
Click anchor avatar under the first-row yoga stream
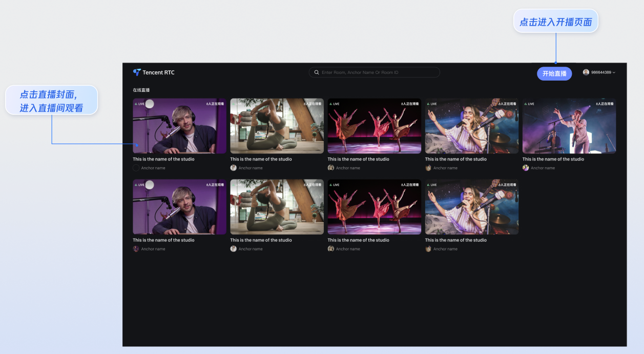click(x=234, y=168)
